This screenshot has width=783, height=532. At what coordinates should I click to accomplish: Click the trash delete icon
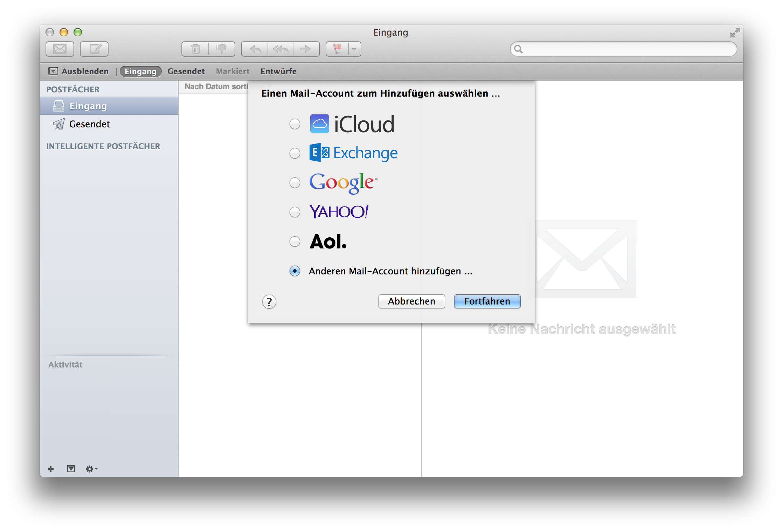tap(195, 49)
